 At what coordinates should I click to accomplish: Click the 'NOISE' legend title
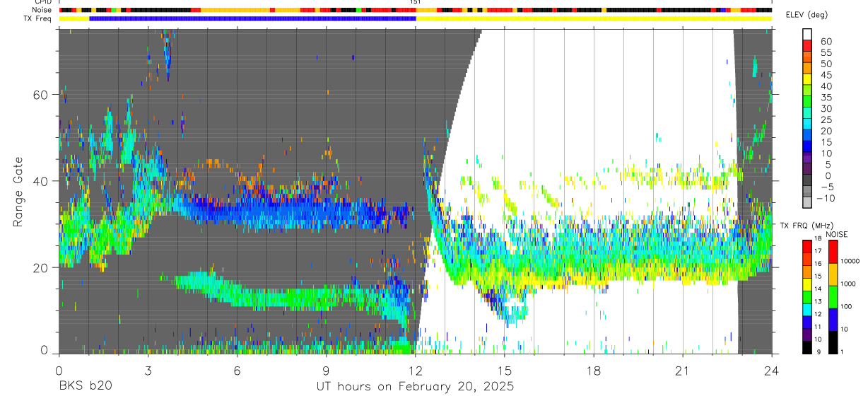[x=836, y=234]
